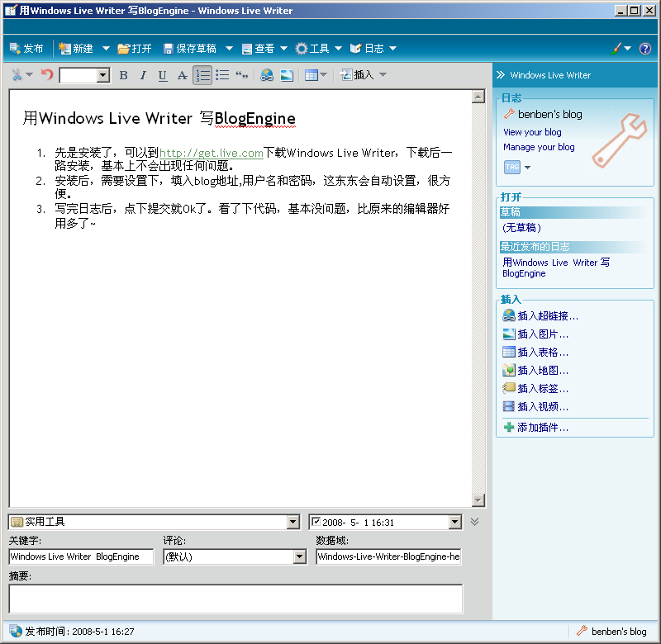Image resolution: width=661 pixels, height=644 pixels.
Task: Collapse the Windows Live Writer sidebar chevron
Action: coord(501,75)
